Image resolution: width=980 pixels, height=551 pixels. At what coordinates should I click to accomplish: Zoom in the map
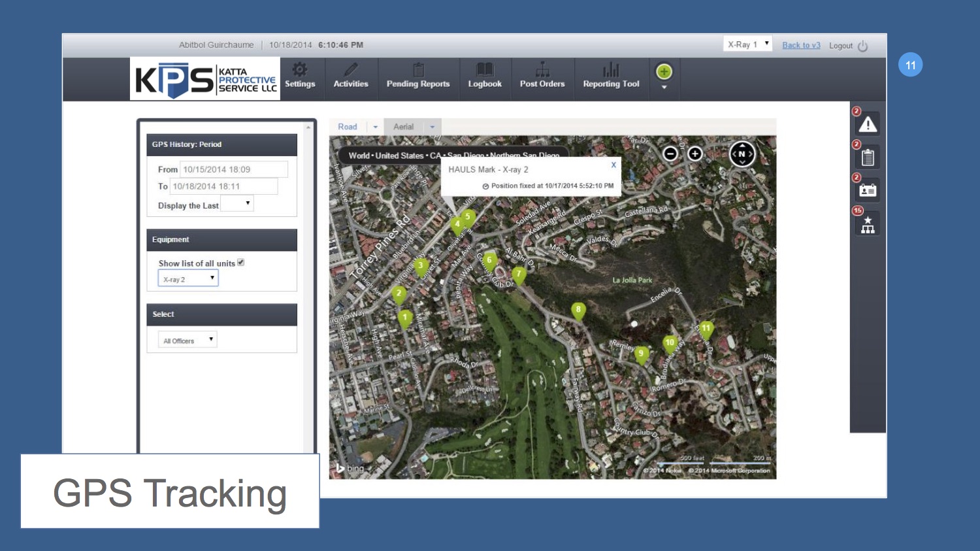695,154
